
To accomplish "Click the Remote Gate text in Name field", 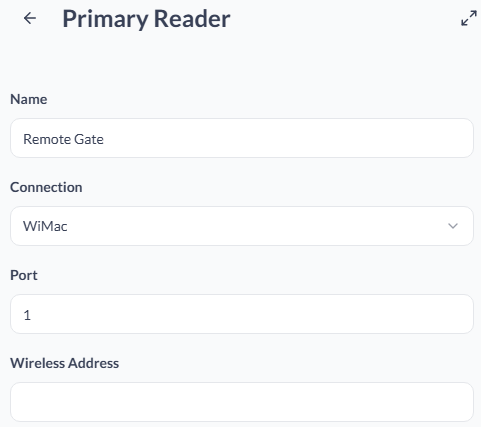I will click(x=63, y=139).
